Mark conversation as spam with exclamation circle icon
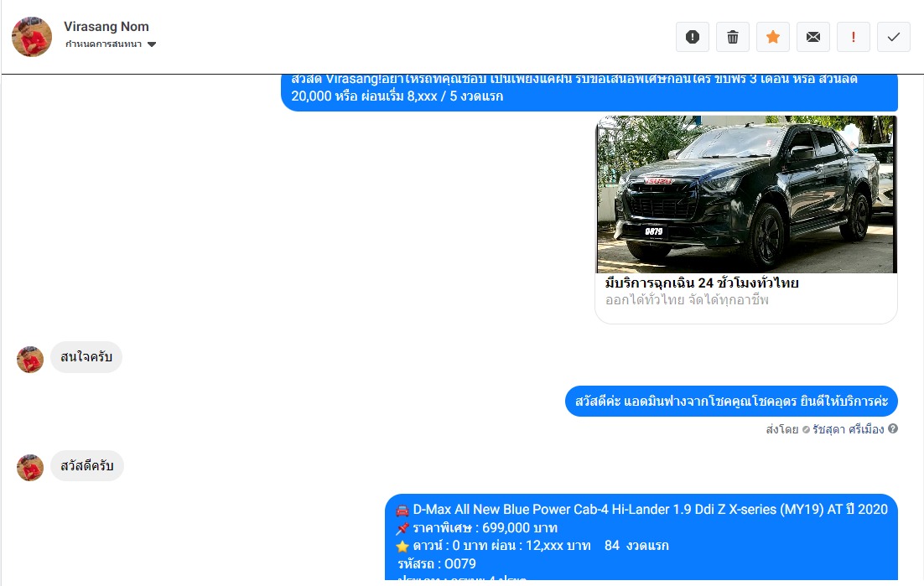 pos(693,37)
